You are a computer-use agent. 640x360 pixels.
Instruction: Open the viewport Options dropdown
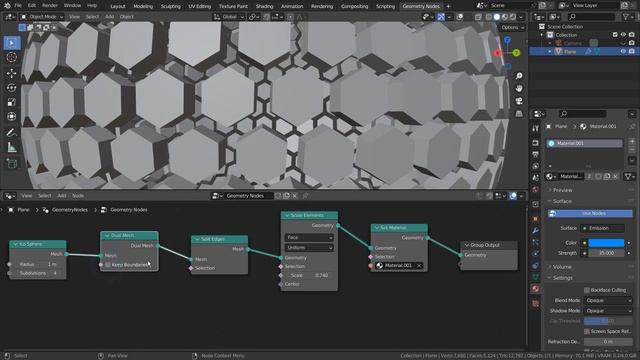coord(512,27)
